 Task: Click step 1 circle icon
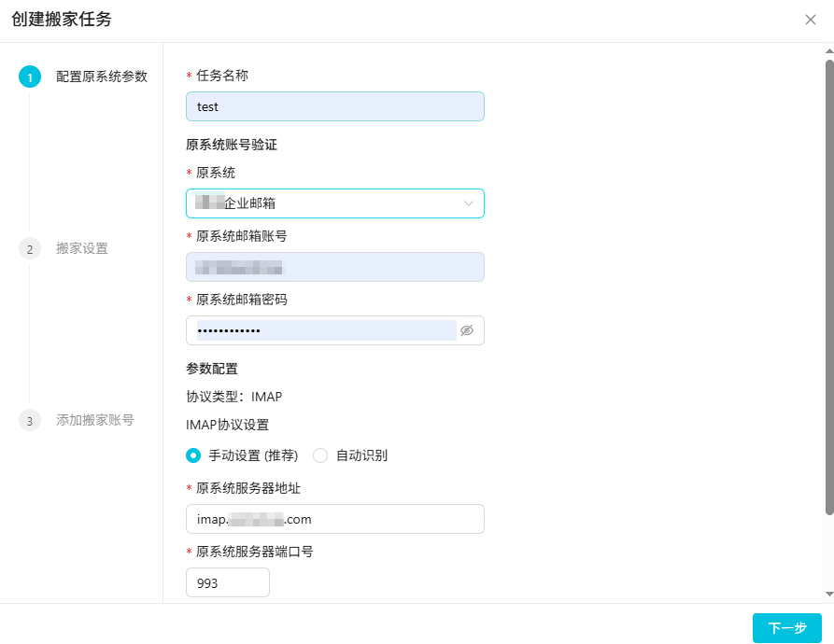(x=30, y=77)
